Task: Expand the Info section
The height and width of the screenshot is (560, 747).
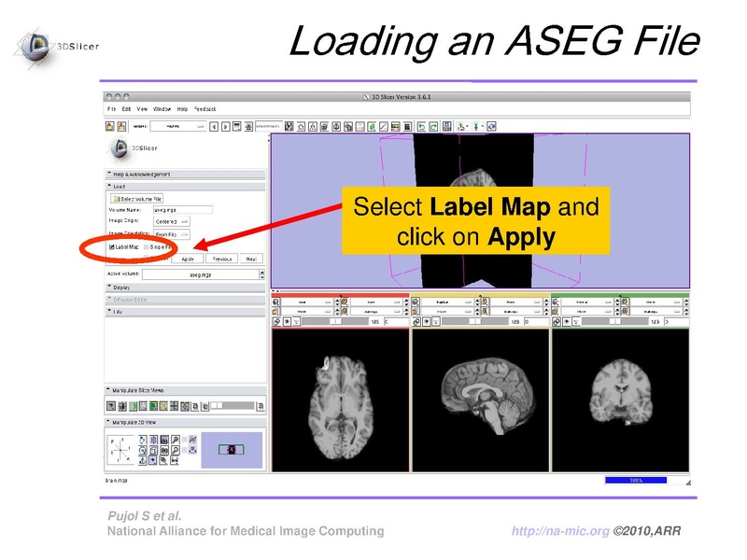Action: [185, 312]
